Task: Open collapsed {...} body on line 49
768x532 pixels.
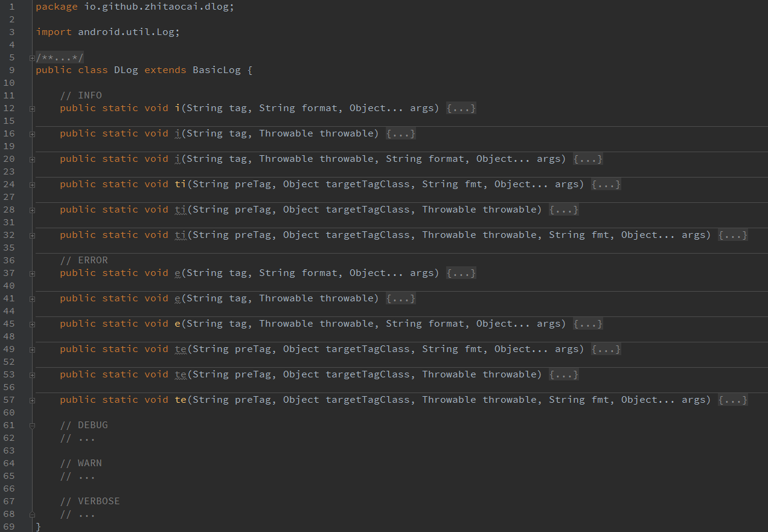Action: 606,349
